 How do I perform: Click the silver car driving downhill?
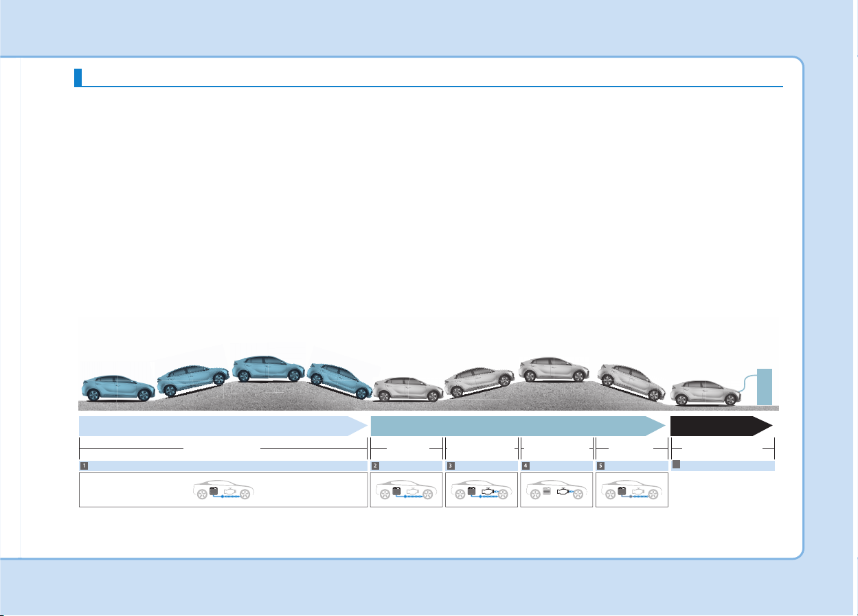point(631,383)
